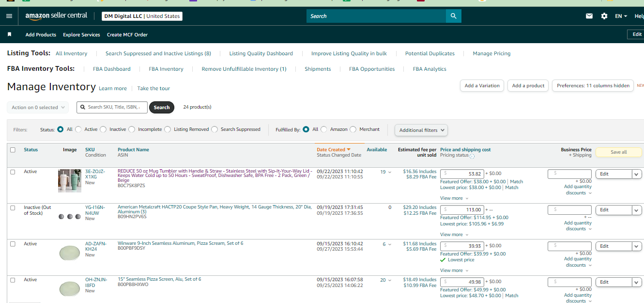The width and height of the screenshot is (644, 303).
Task: Choose the Inactive status radio filter
Action: pyautogui.click(x=104, y=129)
